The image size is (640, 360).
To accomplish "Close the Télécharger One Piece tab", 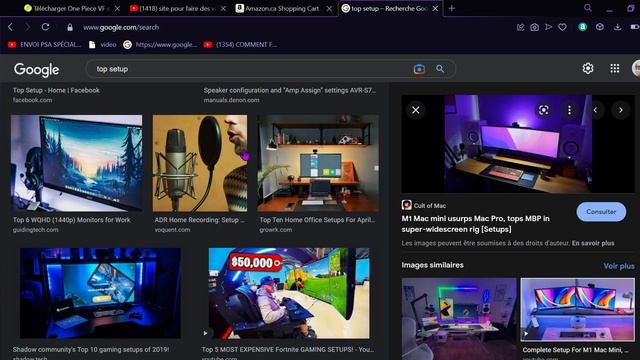I will pos(117,8).
